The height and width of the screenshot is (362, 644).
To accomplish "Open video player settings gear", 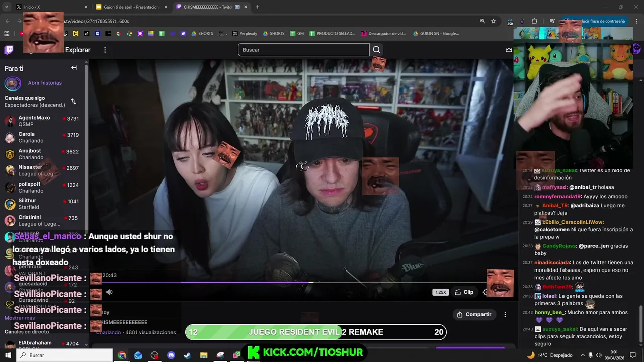I will (485, 292).
